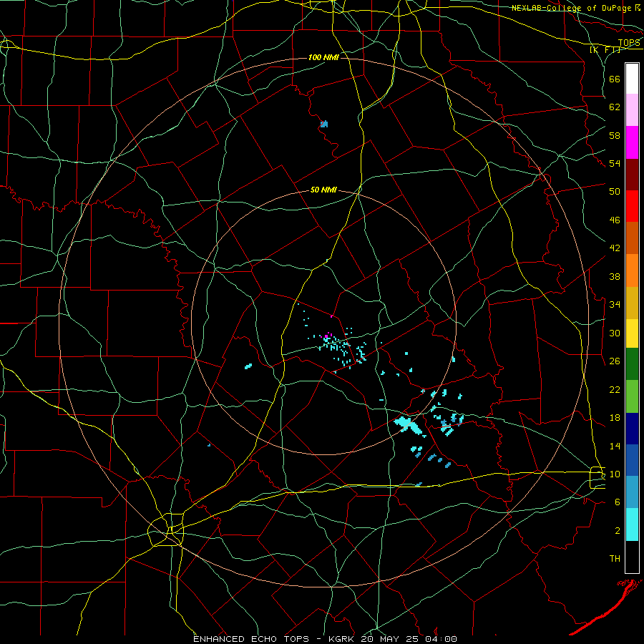Viewport: 644px width, 644px height.
Task: Click the black TH swatch in the legend
Action: click(x=632, y=557)
